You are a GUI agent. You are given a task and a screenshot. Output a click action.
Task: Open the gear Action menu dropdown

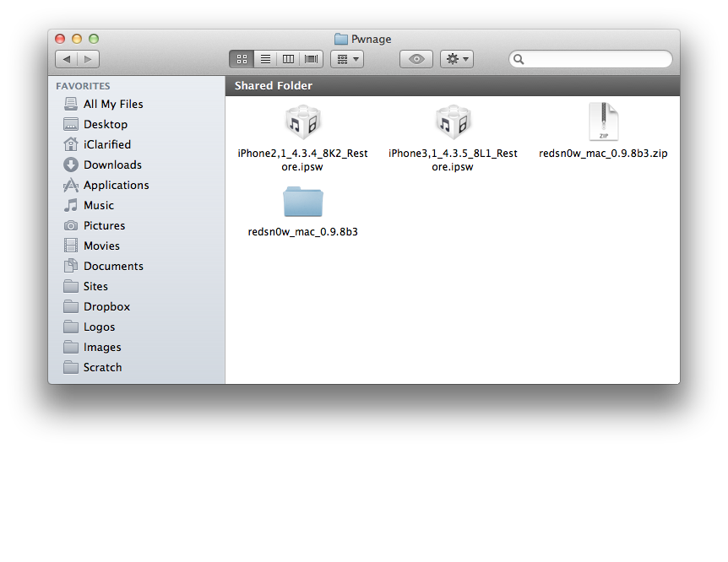coord(456,59)
